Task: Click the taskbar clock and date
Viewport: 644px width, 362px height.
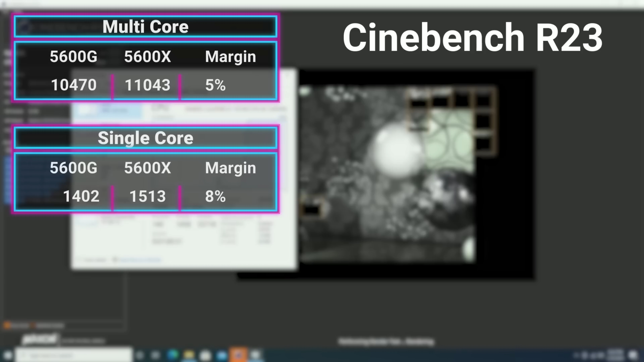Action: [x=615, y=355]
